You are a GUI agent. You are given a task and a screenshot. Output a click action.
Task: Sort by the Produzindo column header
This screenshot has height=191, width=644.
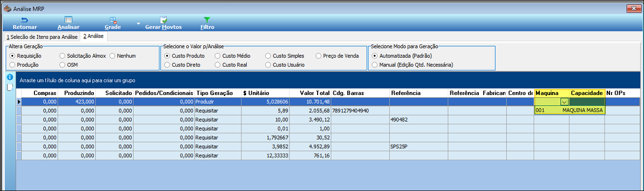tap(77, 93)
